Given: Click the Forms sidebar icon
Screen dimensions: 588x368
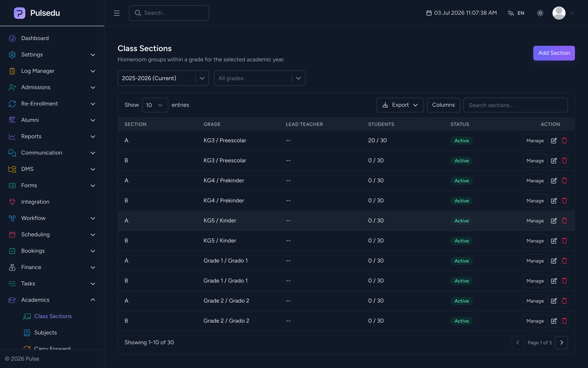Looking at the screenshot, I should tap(12, 185).
